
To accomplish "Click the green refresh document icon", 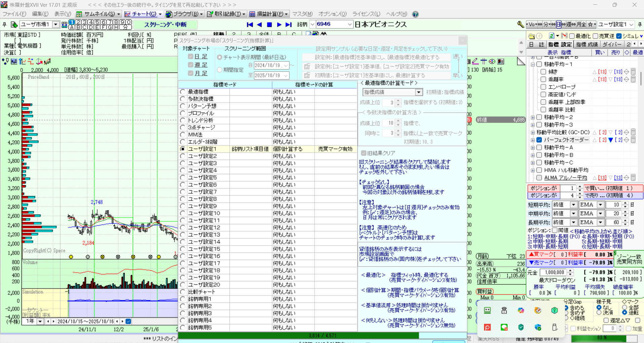I will (x=552, y=36).
